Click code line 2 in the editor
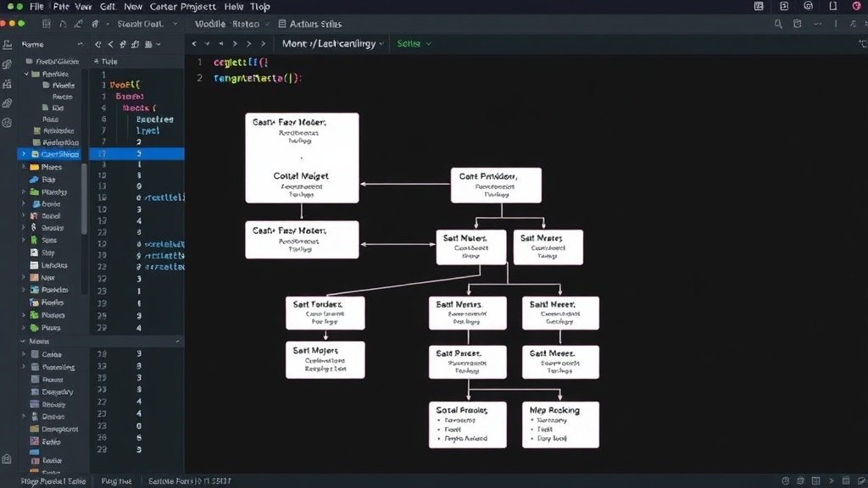The width and height of the screenshot is (868, 488). click(x=258, y=78)
